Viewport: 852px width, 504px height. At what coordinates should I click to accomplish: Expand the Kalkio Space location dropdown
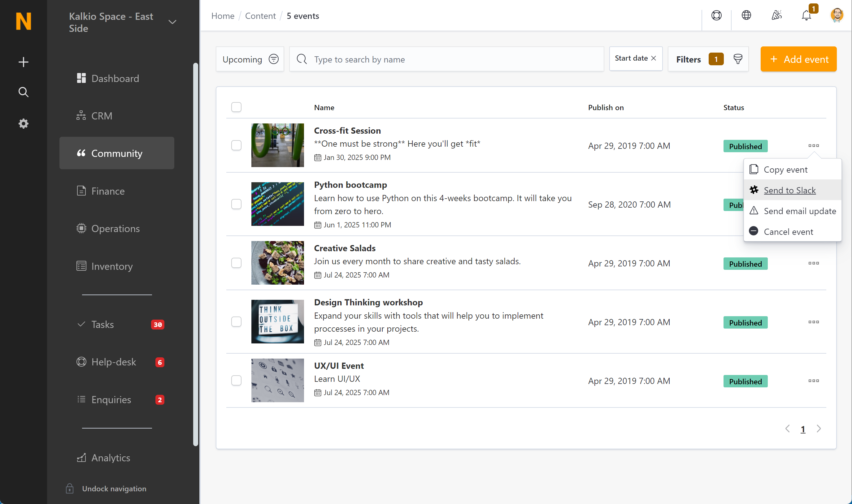[172, 22]
